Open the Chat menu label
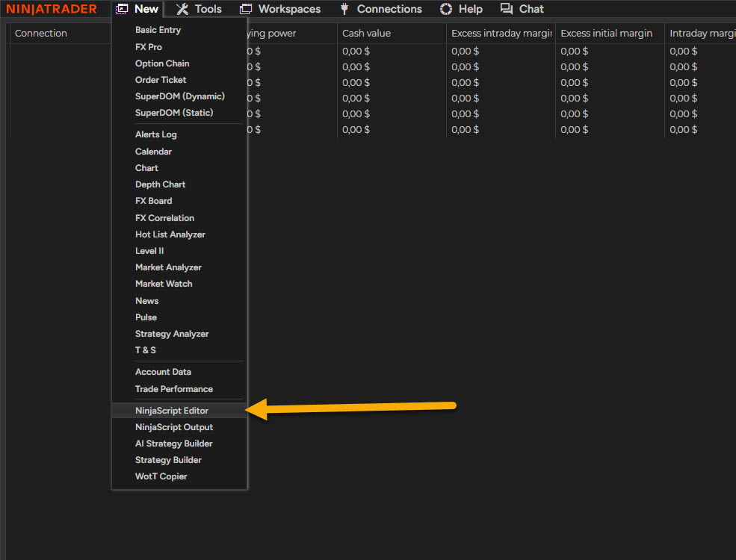Image resolution: width=736 pixels, height=560 pixels. [x=531, y=9]
